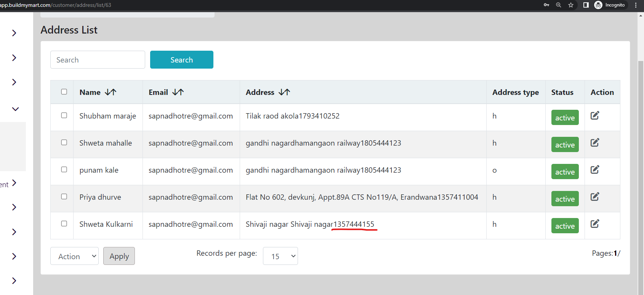Select all rows header checkbox
Viewport: 644px width, 295px height.
(64, 91)
